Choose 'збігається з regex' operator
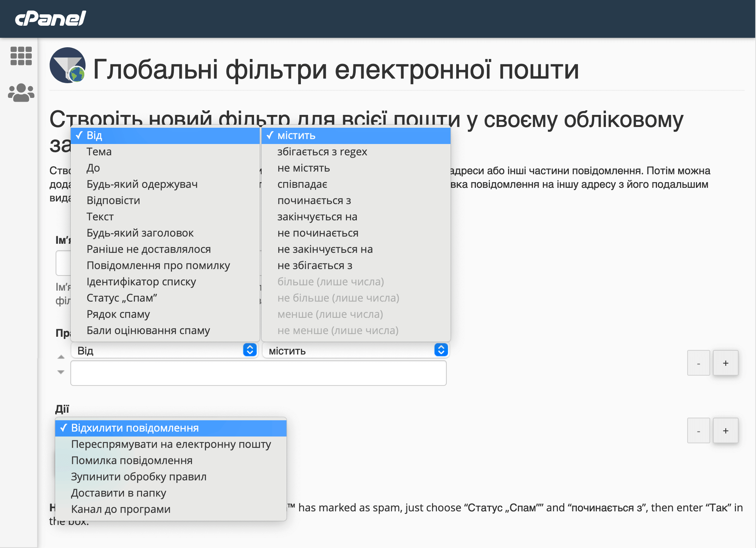756x548 pixels. [356, 152]
